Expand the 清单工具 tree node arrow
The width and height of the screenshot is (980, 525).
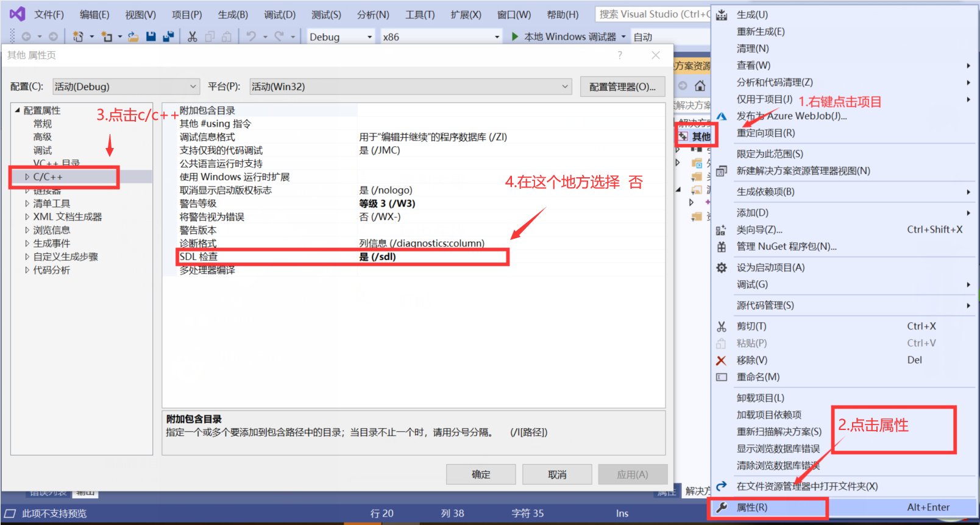tap(27, 203)
